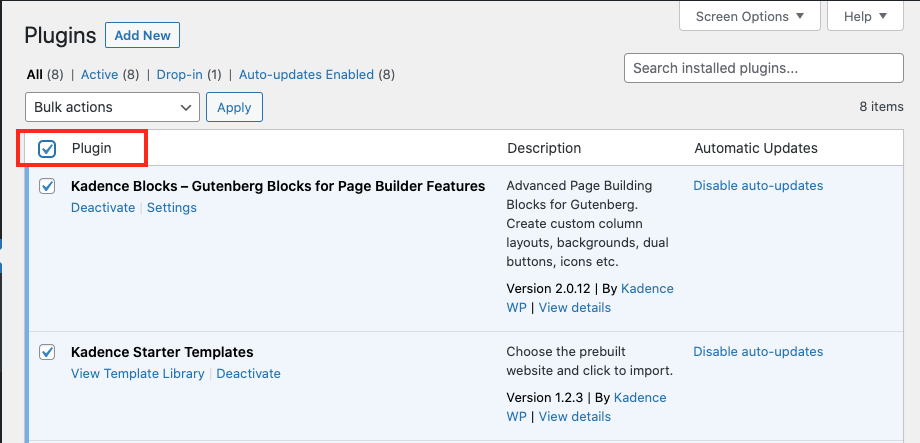Click the Plugin column header text
This screenshot has width=920, height=443.
coord(92,148)
